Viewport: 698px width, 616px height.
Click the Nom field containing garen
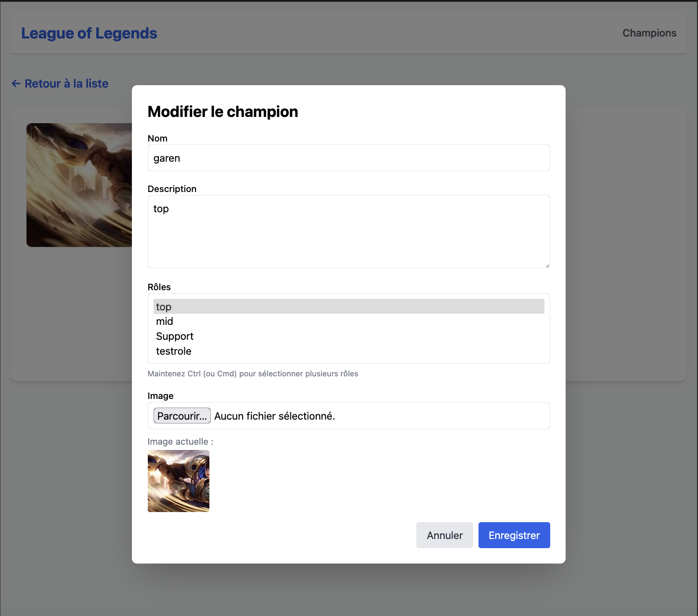(x=349, y=158)
